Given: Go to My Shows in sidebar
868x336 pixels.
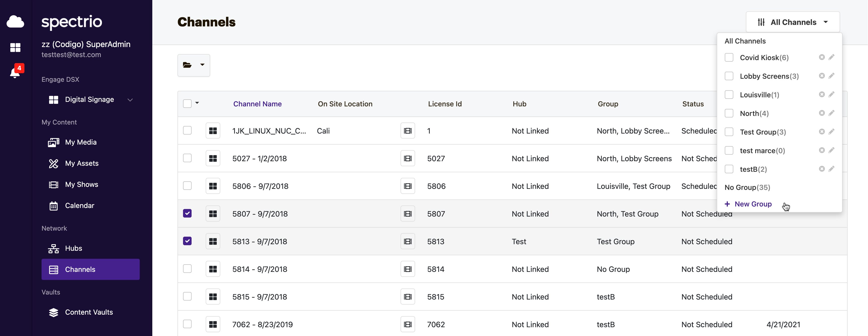Looking at the screenshot, I should (82, 185).
